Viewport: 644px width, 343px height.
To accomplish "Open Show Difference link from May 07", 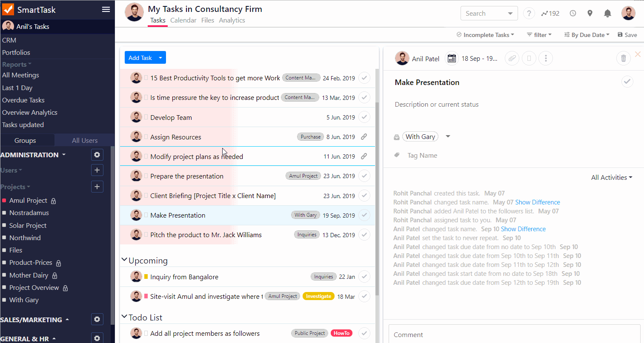I will tap(538, 202).
